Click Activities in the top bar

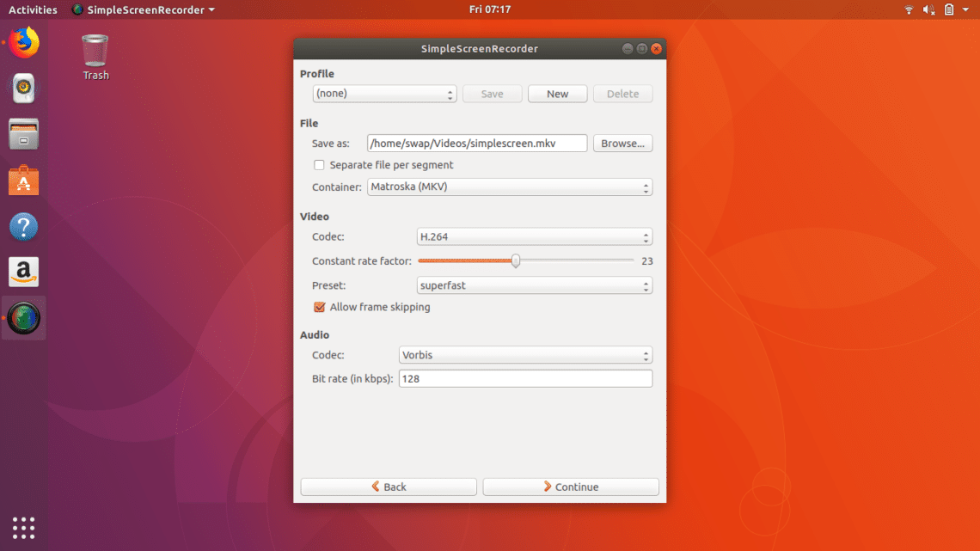pyautogui.click(x=33, y=9)
